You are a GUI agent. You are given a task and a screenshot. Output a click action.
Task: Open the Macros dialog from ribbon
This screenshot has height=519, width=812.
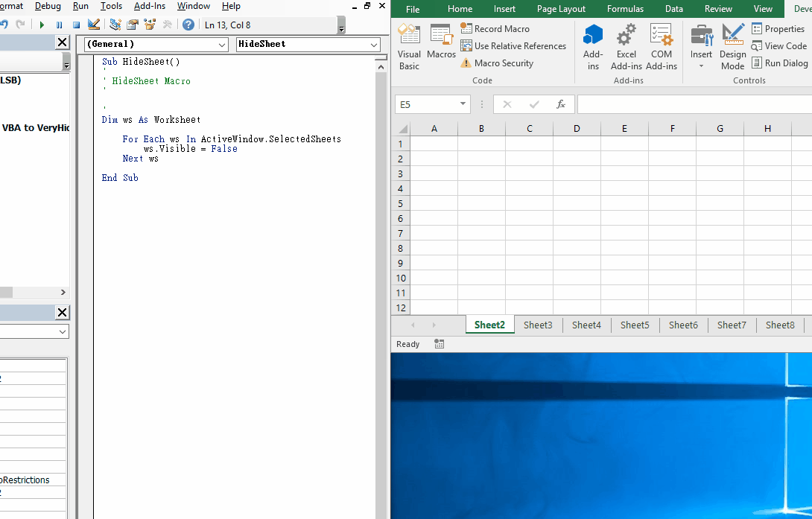pyautogui.click(x=441, y=42)
